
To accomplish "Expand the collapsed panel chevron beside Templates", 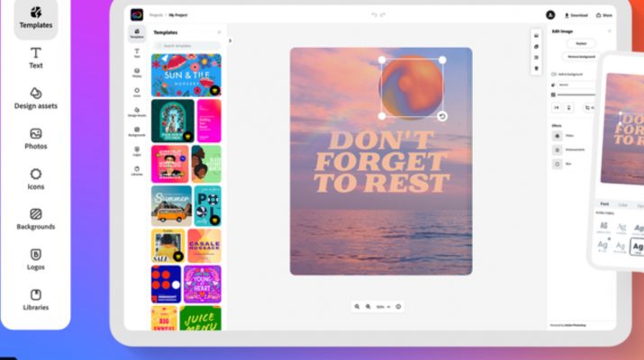I will coord(230,40).
